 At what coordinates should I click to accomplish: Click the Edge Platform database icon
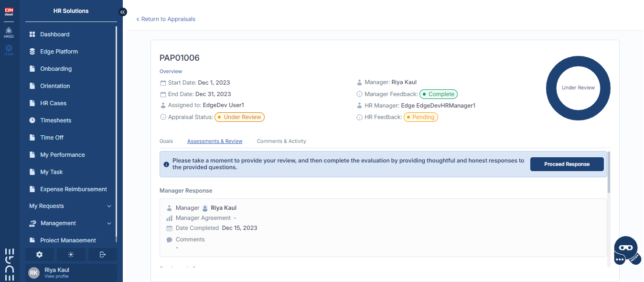[32, 52]
